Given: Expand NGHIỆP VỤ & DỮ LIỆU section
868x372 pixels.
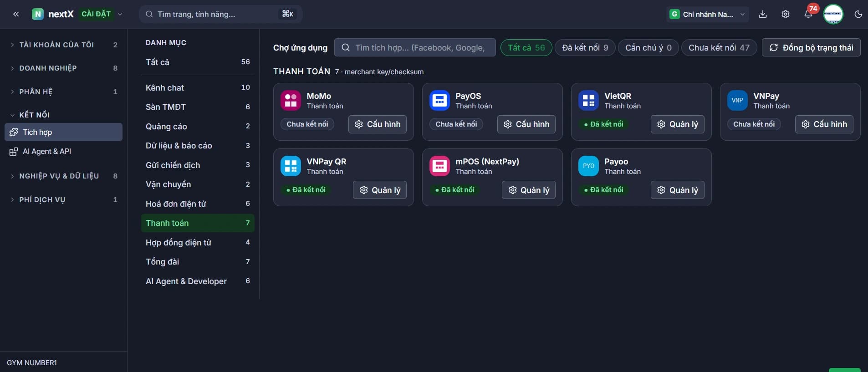Looking at the screenshot, I should click(63, 176).
